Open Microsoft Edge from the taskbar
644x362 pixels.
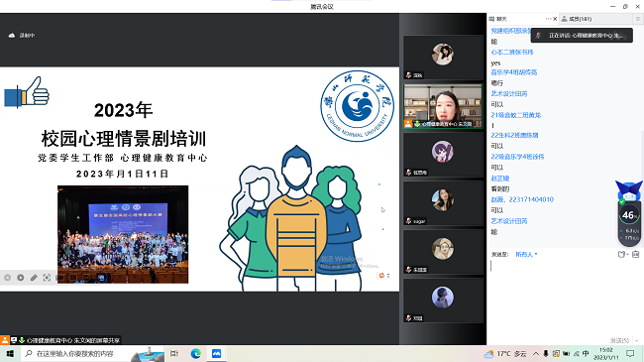coord(196,353)
